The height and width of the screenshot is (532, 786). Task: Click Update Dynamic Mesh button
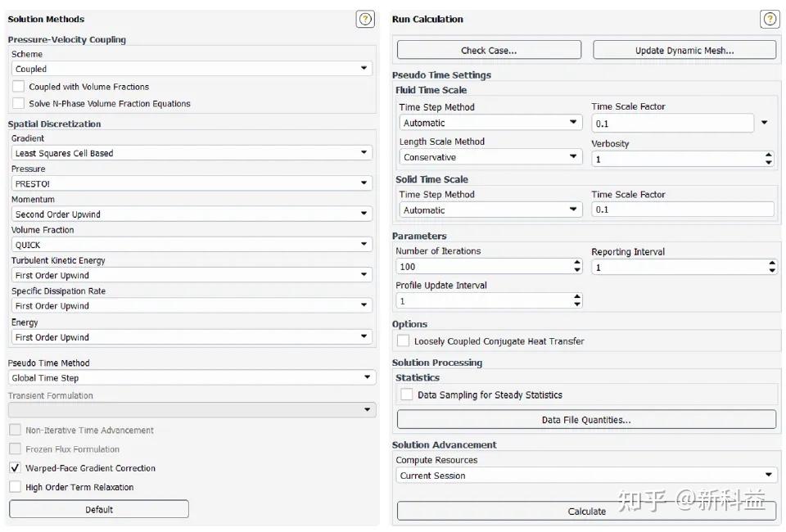pyautogui.click(x=684, y=51)
